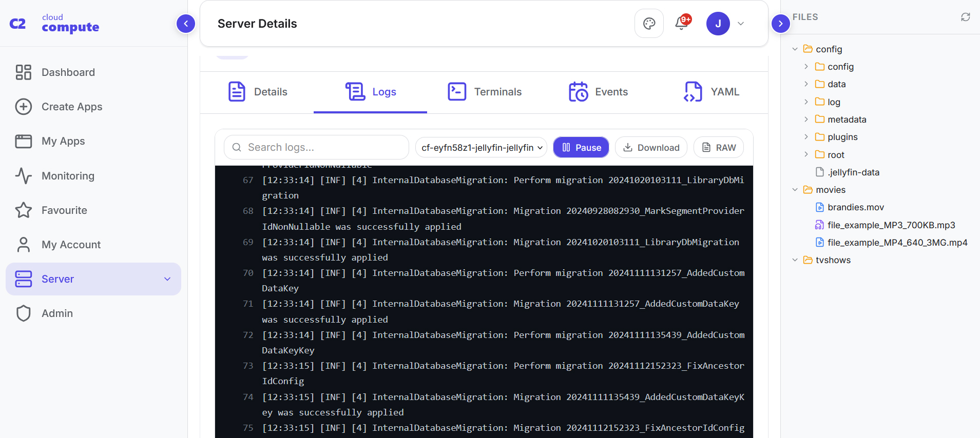Select the brandies.mov file

click(x=850, y=207)
